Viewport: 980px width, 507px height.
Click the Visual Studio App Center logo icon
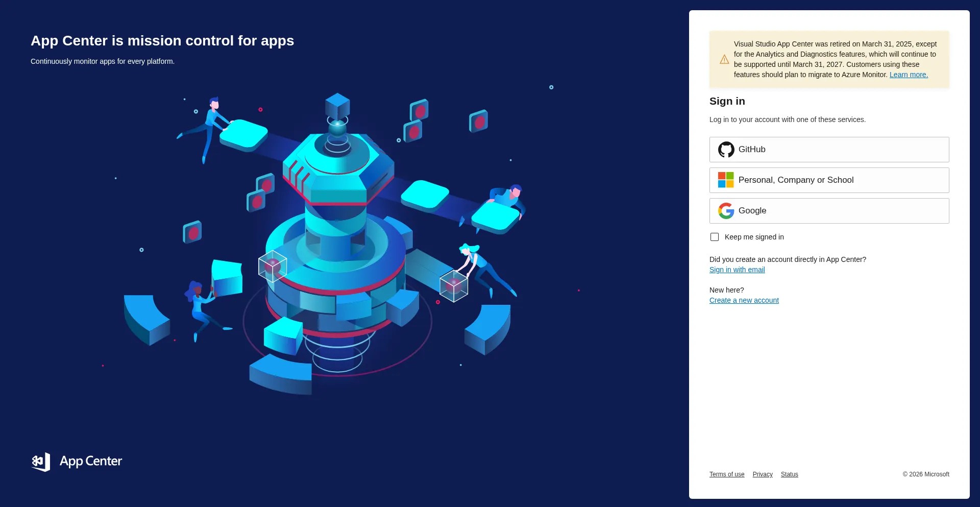point(41,462)
